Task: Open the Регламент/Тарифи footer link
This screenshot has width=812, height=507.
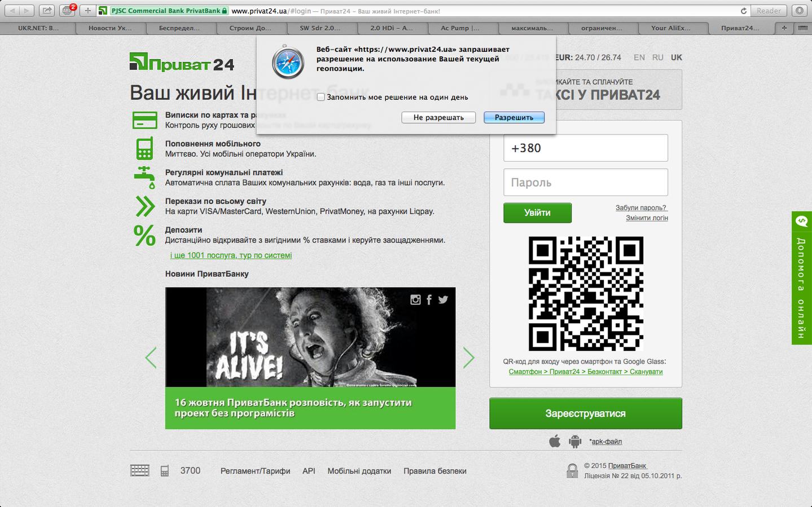Action: click(x=255, y=471)
